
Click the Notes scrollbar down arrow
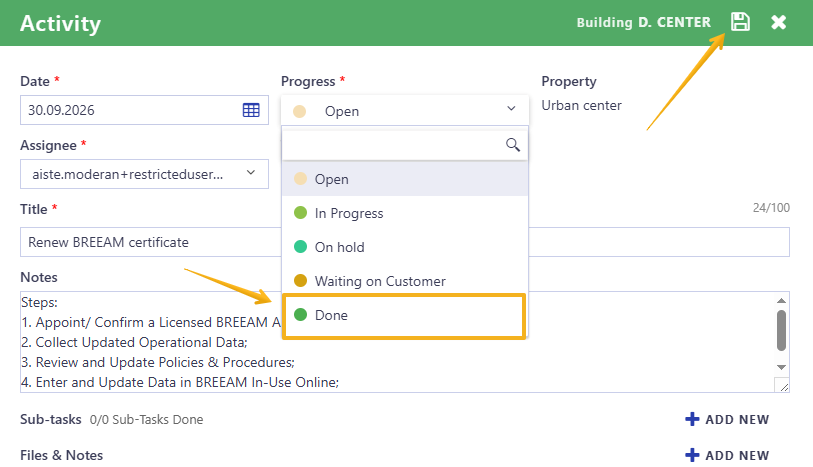(x=781, y=367)
